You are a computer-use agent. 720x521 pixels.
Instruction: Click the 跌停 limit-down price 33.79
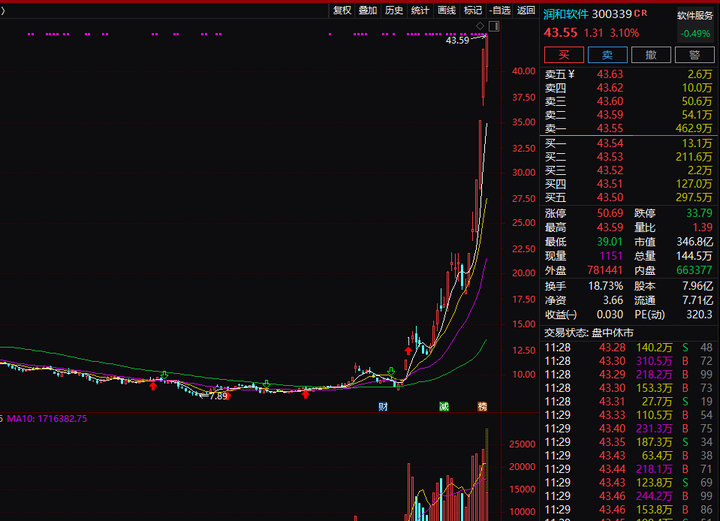(x=699, y=213)
